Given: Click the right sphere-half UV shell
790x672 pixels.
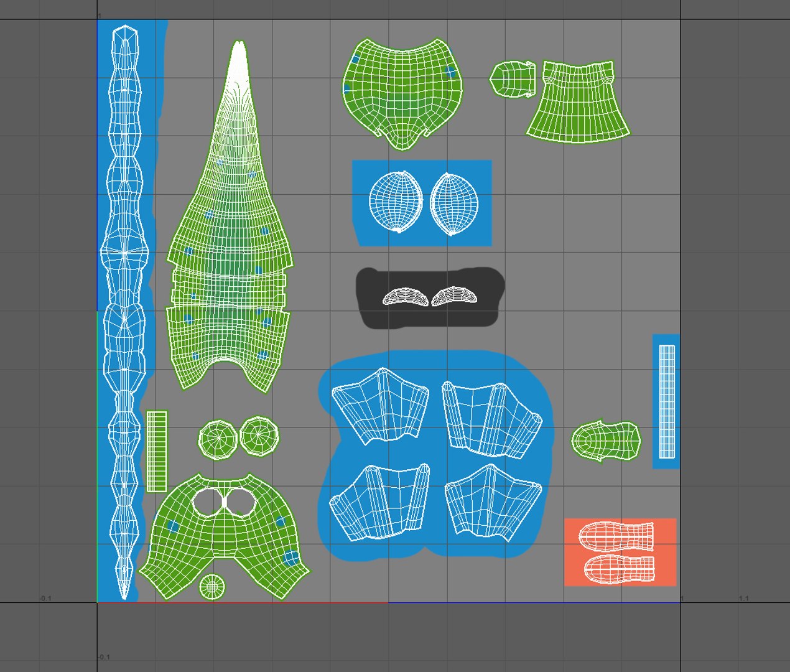Looking at the screenshot, I should (454, 203).
